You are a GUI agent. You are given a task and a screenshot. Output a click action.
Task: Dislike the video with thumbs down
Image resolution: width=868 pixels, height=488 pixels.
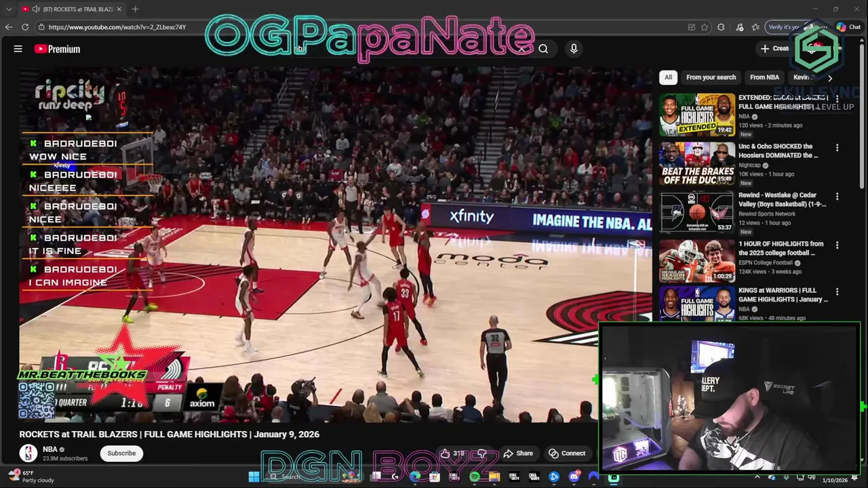482,453
